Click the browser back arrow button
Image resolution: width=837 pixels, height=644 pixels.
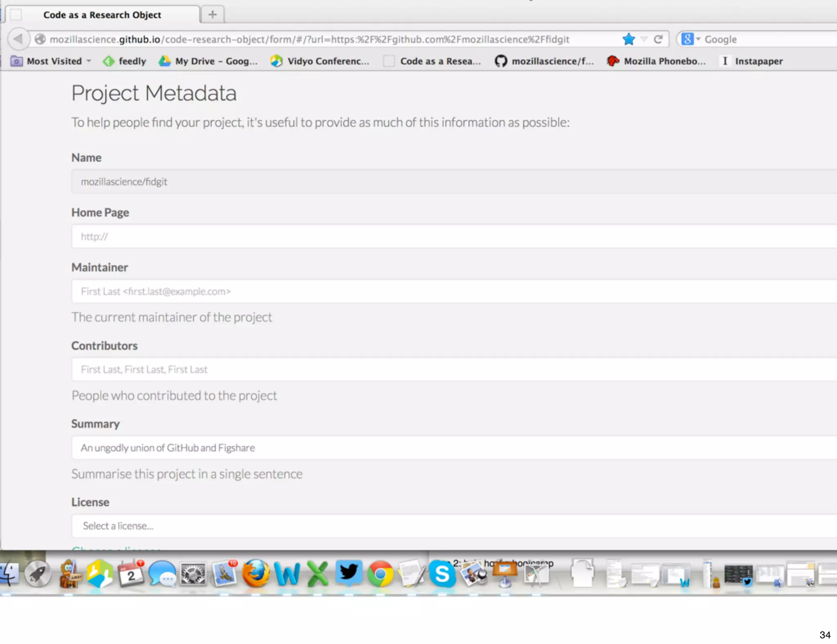[18, 39]
